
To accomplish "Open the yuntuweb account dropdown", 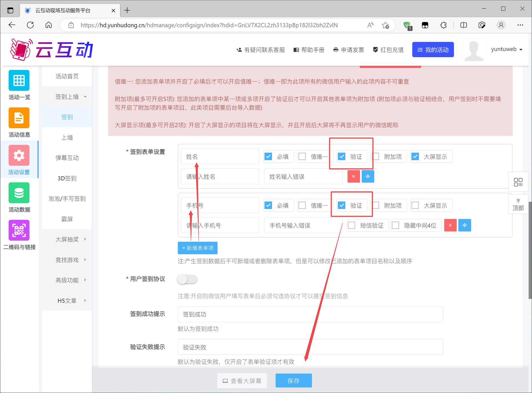I will (506, 49).
